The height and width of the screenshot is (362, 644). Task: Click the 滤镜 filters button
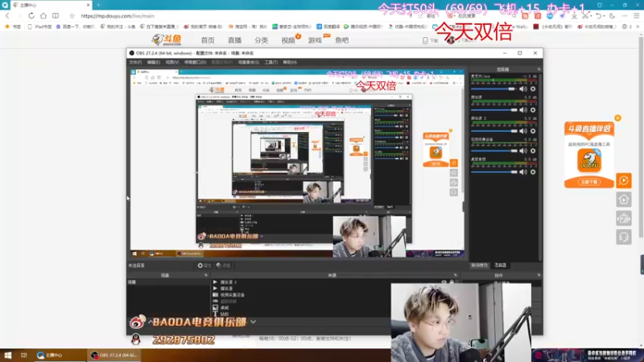(x=224, y=265)
